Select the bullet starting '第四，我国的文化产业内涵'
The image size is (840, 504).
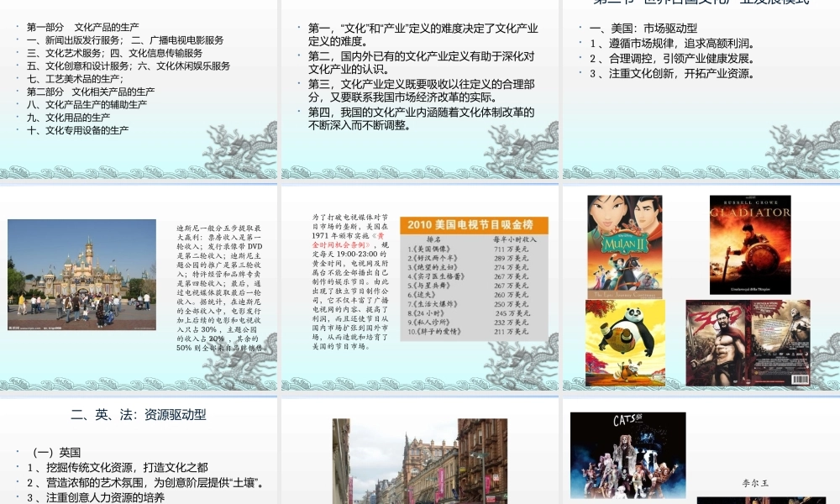421,118
